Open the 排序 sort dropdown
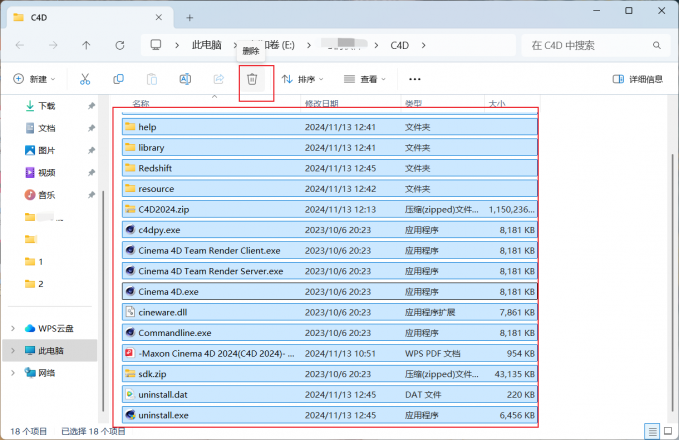The height and width of the screenshot is (440, 679). [303, 79]
